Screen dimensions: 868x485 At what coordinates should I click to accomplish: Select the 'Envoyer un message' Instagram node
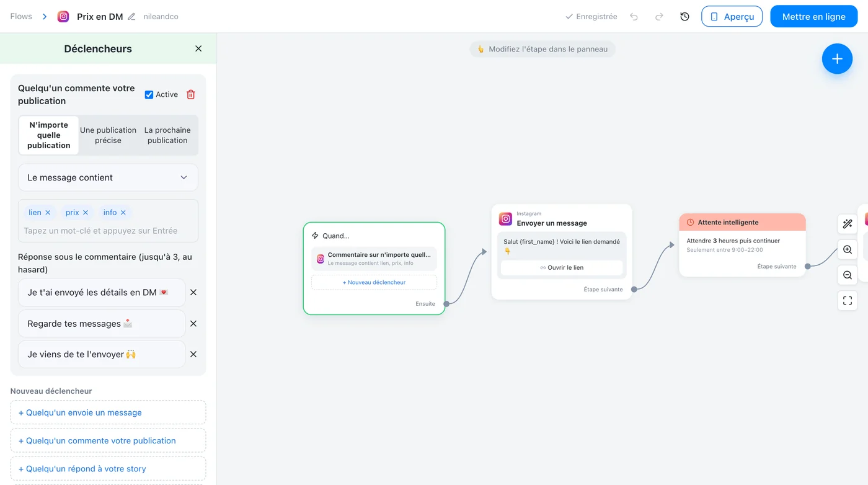click(x=562, y=252)
